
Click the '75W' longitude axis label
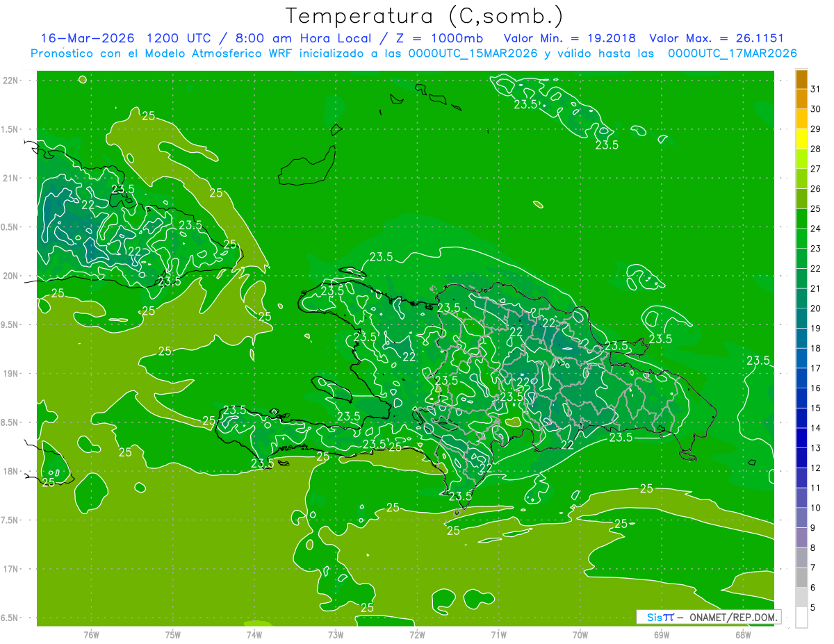pos(173,634)
